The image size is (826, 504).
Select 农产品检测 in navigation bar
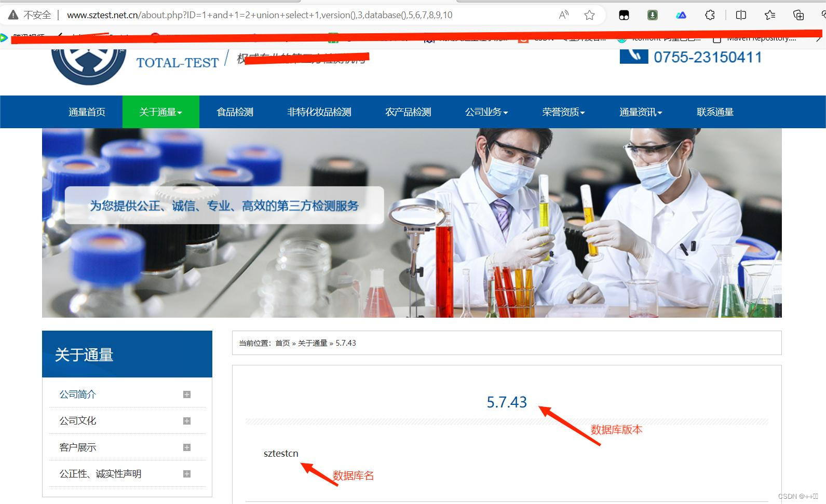pyautogui.click(x=408, y=112)
